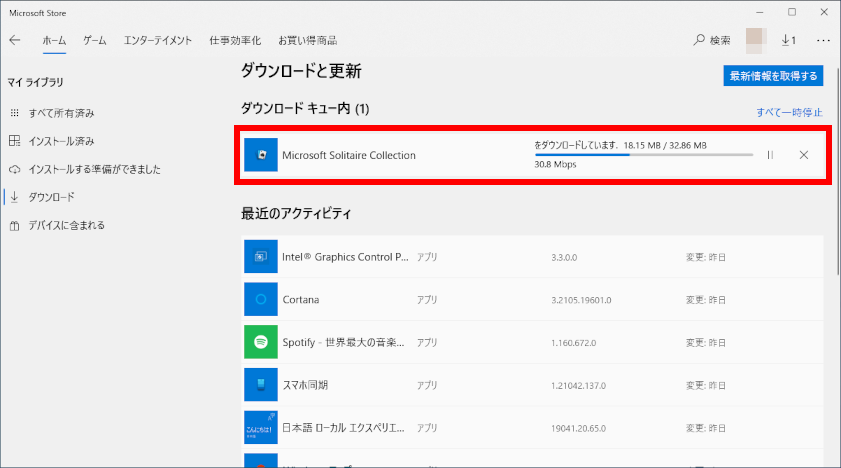The height and width of the screenshot is (468, 841).
Task: Switch to the ゲーム tab
Action: tap(94, 41)
